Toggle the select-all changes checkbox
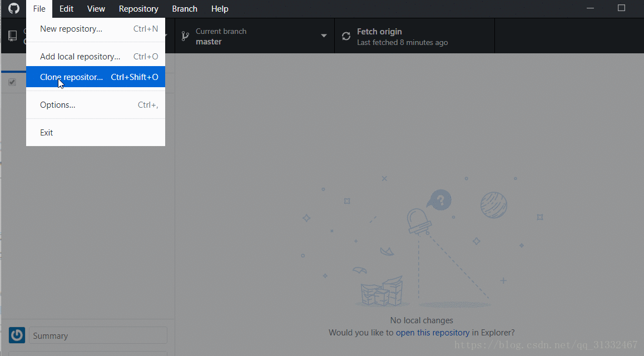Screen dimensions: 644x356 tap(12, 82)
